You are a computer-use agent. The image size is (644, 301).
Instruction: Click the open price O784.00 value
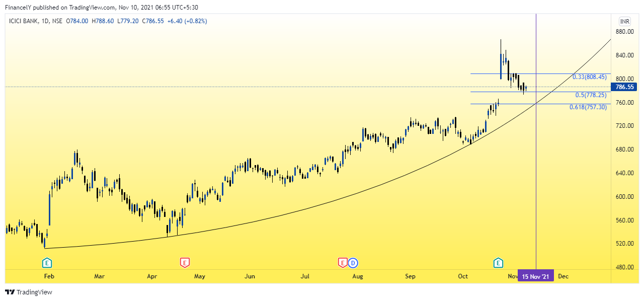(76, 21)
